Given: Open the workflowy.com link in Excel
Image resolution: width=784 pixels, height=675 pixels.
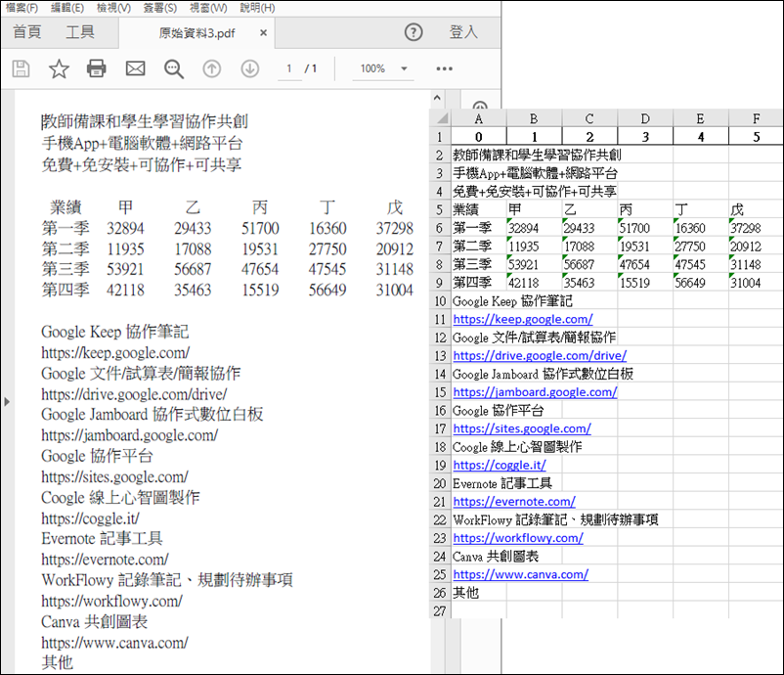Looking at the screenshot, I should [518, 538].
